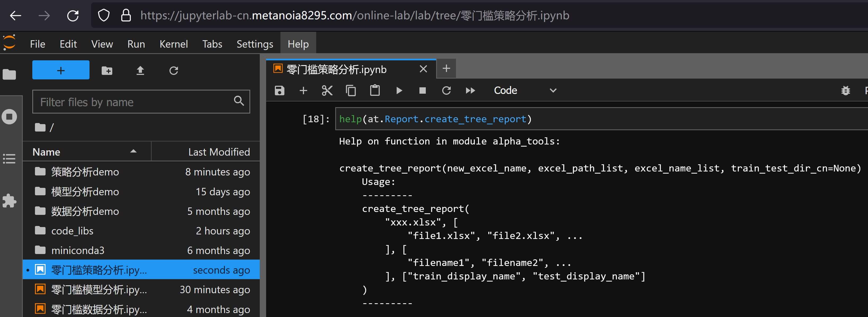Viewport: 868px width, 317px height.
Task: Click the blue new launcher plus button
Action: coord(61,70)
